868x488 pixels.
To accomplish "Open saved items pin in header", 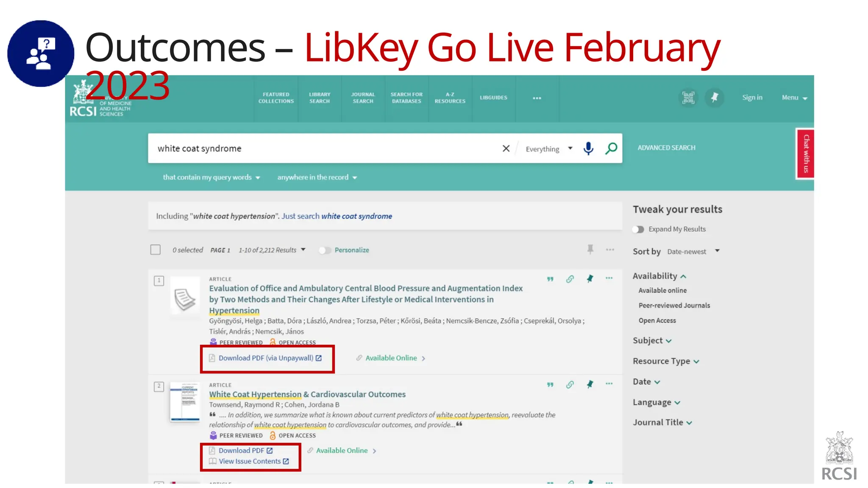I will tap(715, 98).
